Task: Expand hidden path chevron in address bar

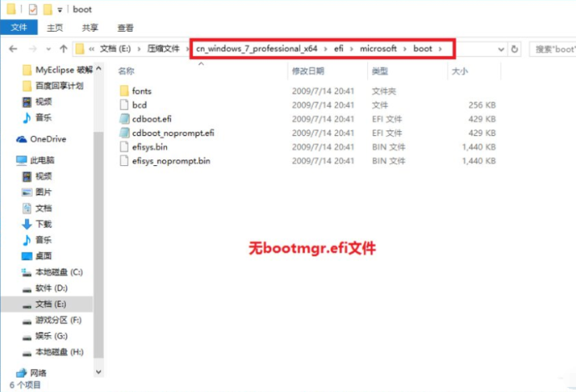Action: (92, 49)
